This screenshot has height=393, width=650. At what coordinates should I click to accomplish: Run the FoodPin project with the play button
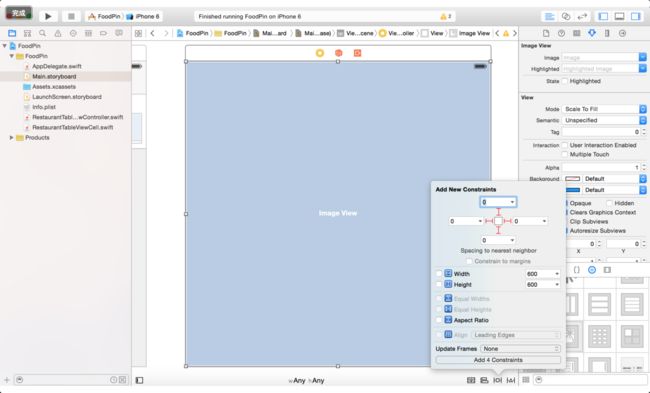pos(48,17)
